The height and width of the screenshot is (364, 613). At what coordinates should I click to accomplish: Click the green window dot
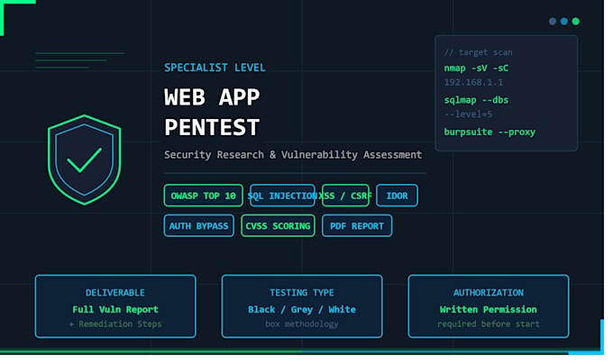(x=576, y=21)
